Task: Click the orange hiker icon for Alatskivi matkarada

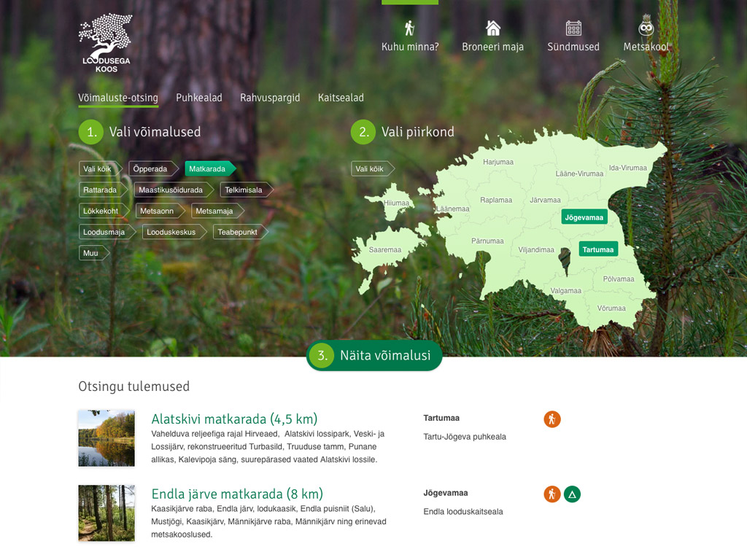Action: coord(552,419)
